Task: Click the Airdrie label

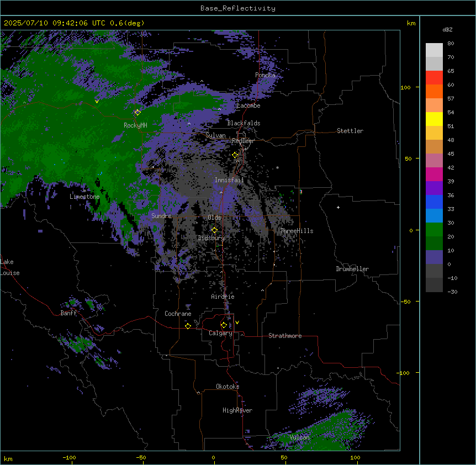Action: 223,297
